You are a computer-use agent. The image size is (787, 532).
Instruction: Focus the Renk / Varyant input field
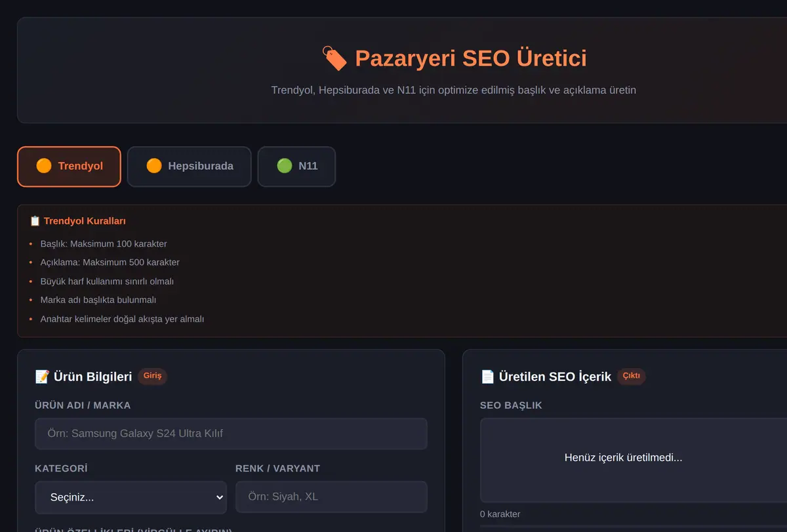tap(331, 497)
